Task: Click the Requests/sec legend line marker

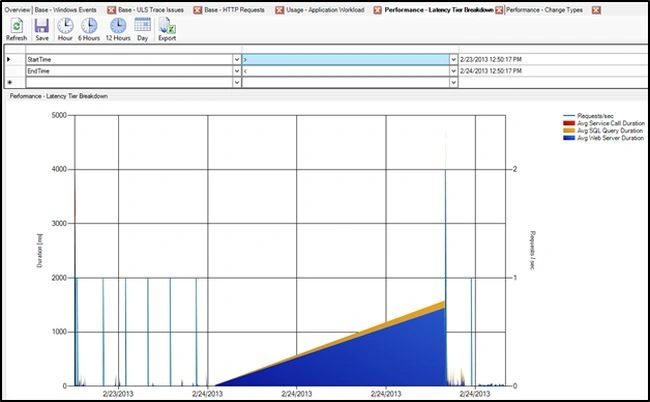Action: [x=569, y=116]
